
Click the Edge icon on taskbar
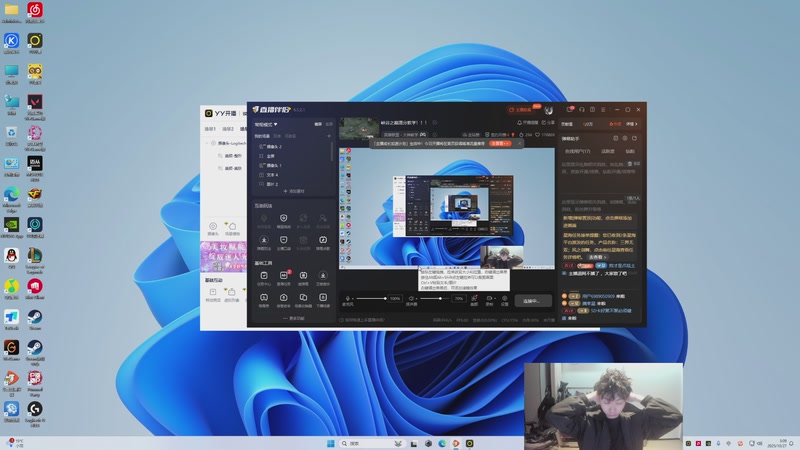click(x=442, y=443)
